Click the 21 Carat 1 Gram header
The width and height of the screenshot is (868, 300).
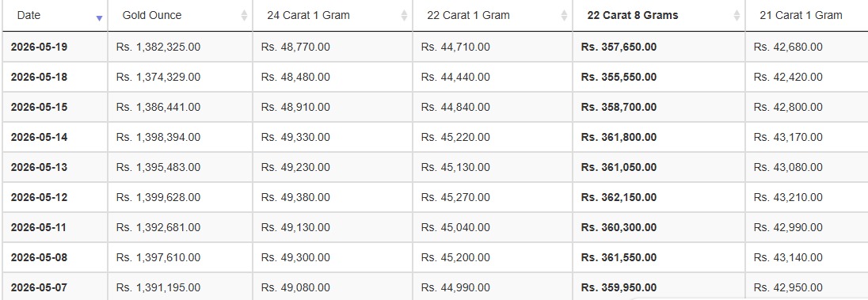tap(807, 16)
